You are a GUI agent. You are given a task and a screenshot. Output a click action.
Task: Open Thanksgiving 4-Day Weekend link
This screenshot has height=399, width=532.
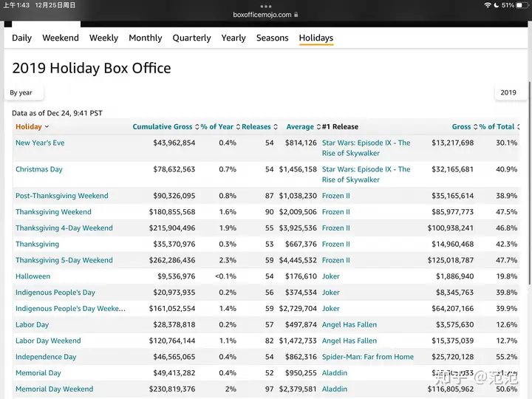tap(64, 228)
